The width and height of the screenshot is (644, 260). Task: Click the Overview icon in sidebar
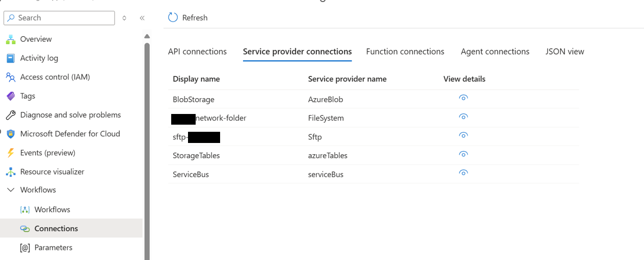pos(11,39)
